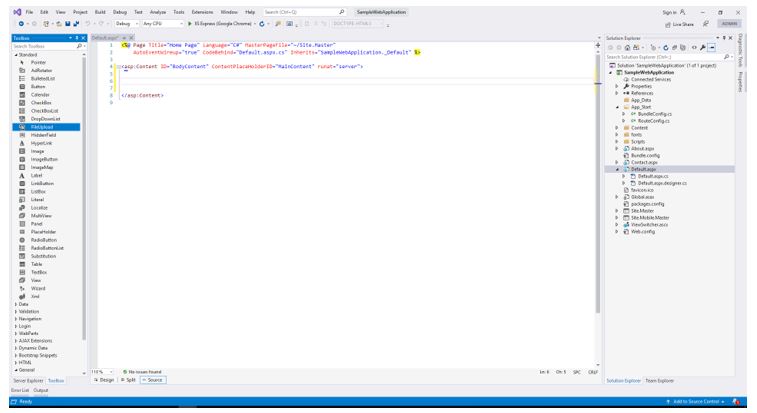This screenshot has height=413, width=757.
Task: Collapse the App_Start folder
Action: [617, 107]
